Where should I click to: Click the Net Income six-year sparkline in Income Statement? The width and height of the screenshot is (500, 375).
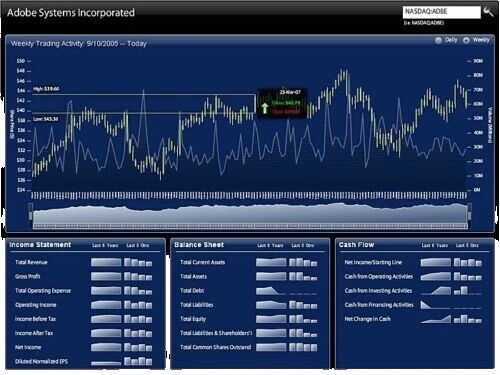click(106, 347)
